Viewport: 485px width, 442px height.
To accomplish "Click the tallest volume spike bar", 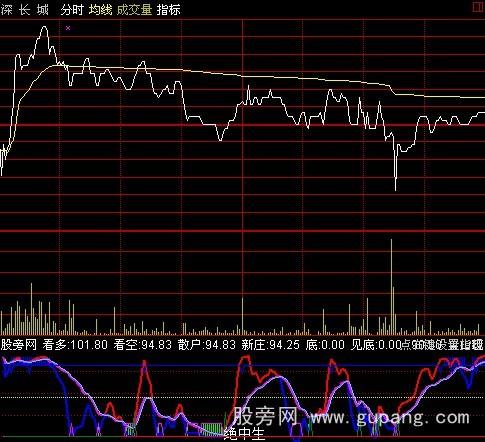I will [x=391, y=286].
